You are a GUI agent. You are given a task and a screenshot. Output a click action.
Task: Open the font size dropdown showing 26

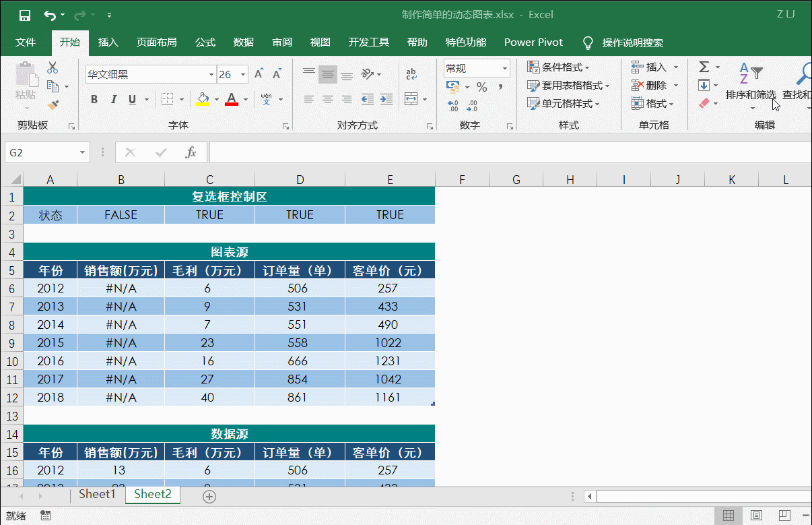[x=242, y=75]
